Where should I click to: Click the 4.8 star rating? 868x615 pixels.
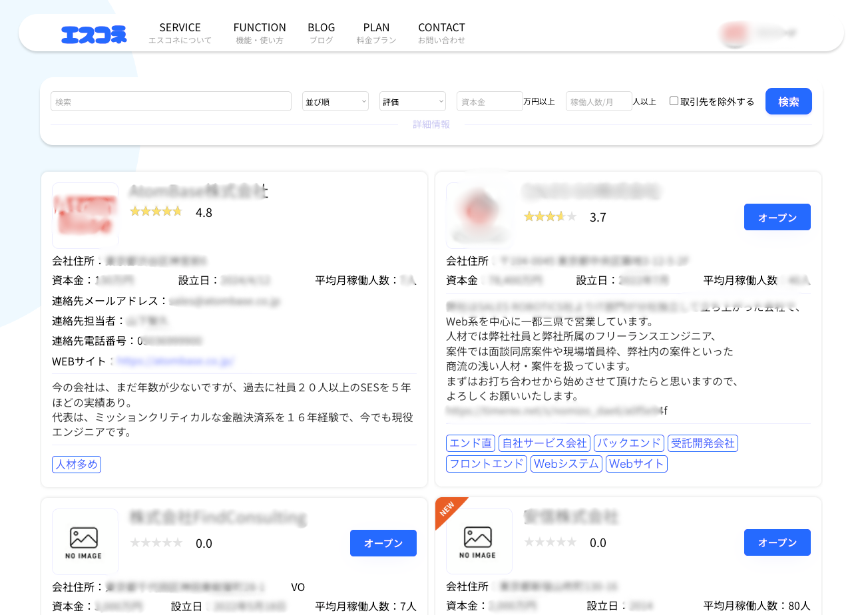[x=156, y=212]
